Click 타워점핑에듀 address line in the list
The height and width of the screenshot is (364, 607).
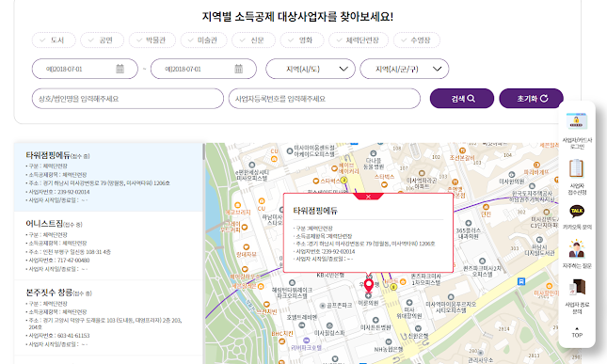pos(98,183)
